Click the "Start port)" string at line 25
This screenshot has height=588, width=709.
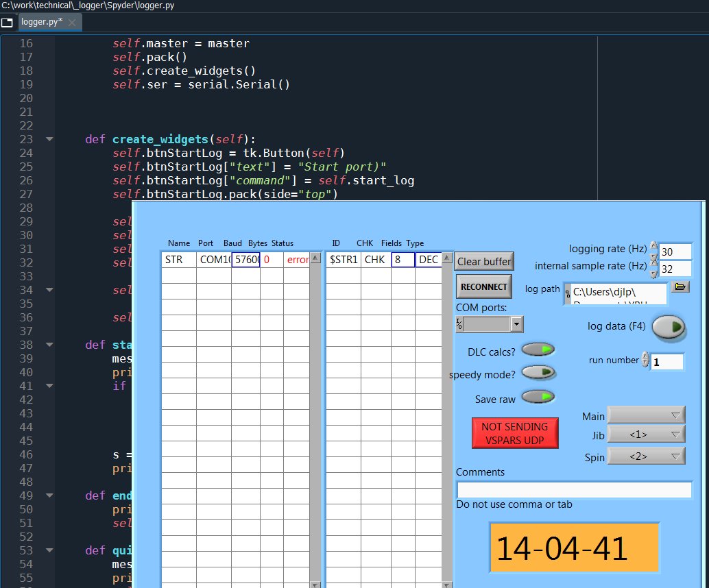pyautogui.click(x=341, y=167)
